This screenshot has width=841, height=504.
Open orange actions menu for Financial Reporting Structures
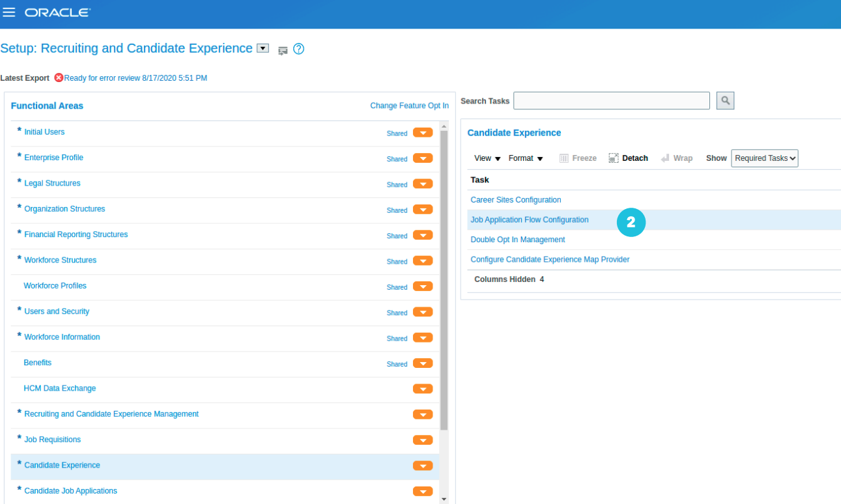coord(423,235)
